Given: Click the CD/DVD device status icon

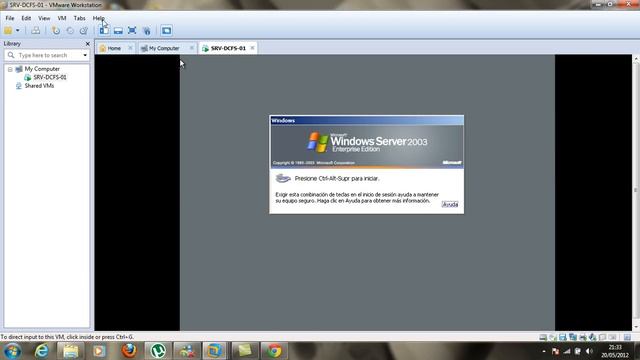Looking at the screenshot, I should point(553,337).
